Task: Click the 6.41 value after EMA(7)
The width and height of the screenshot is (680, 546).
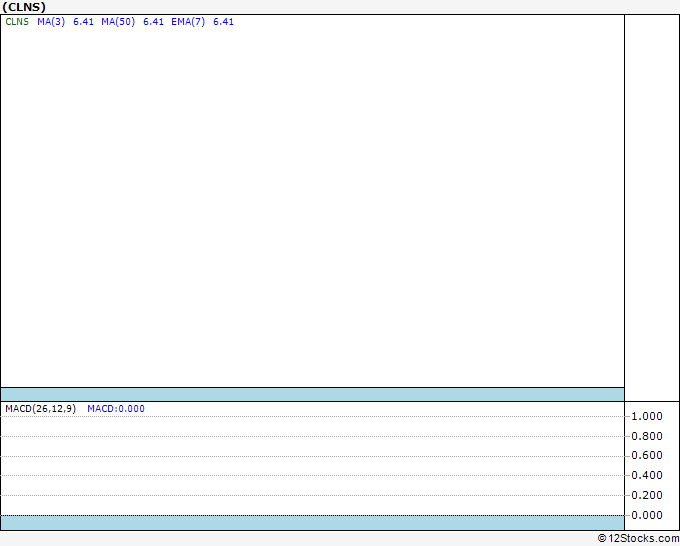Action: tap(223, 22)
